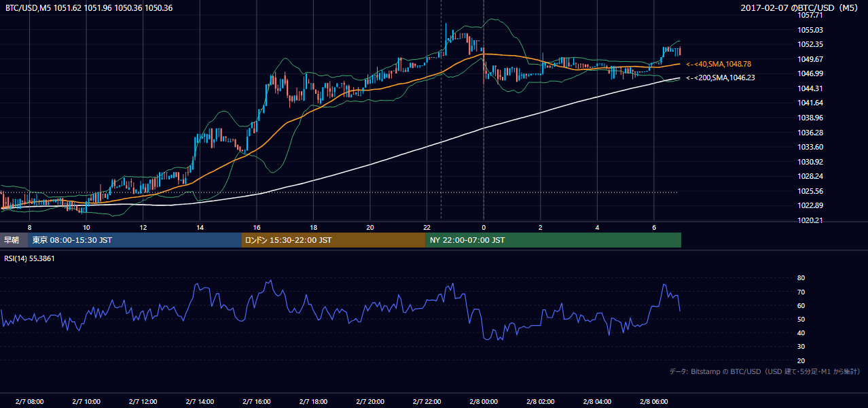Click price axis value 1020.21
The image size is (868, 408).
point(811,220)
